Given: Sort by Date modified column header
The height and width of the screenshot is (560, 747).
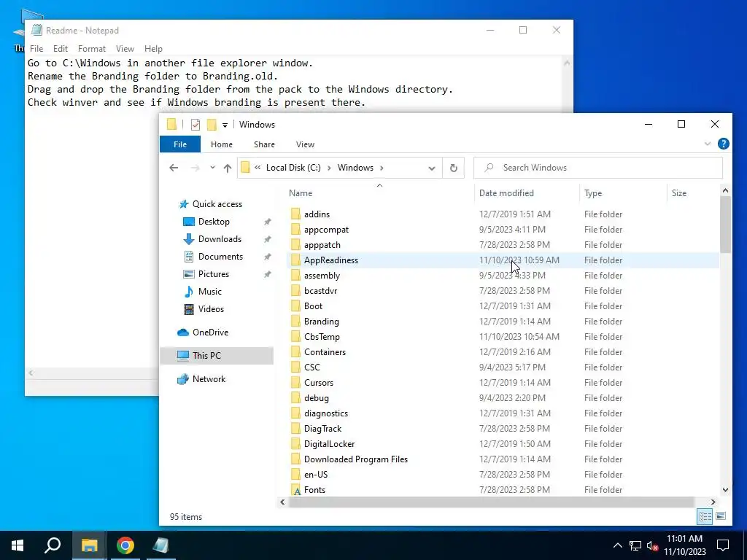Looking at the screenshot, I should [x=506, y=192].
